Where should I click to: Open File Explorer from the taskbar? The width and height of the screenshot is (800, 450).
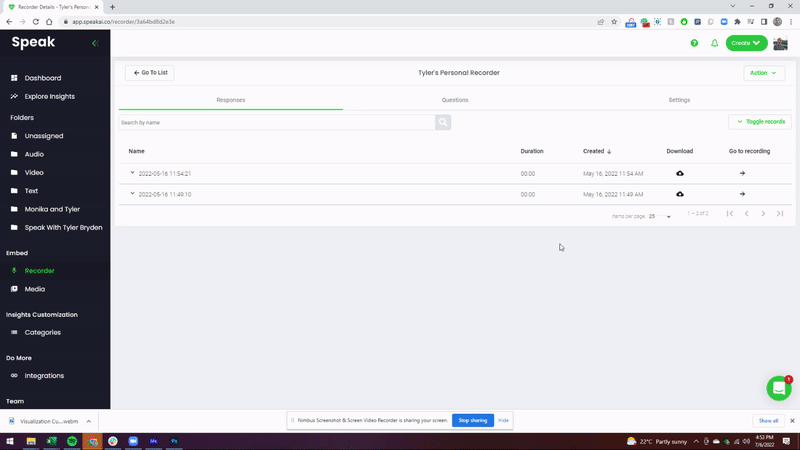tap(31, 441)
